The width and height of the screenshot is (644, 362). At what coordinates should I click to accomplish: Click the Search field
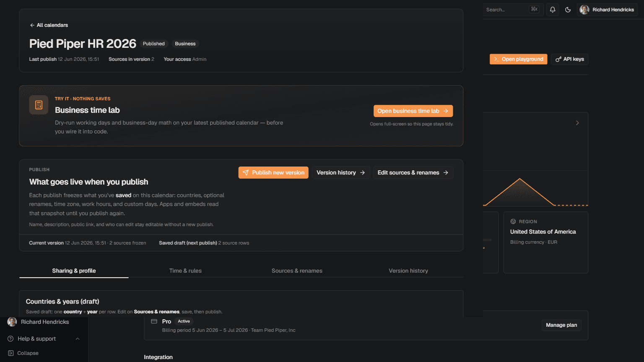tap(512, 10)
